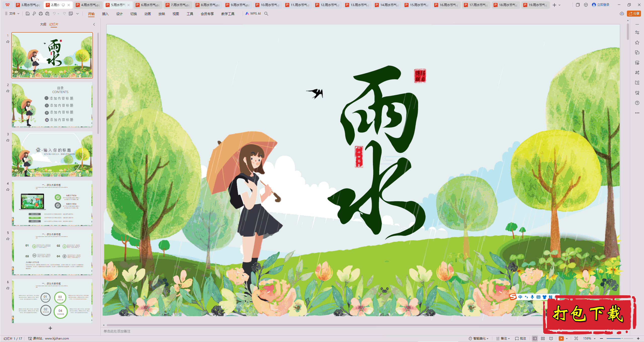644x342 pixels.
Task: Click the tools icon in the right sidebar
Action: coord(637,73)
